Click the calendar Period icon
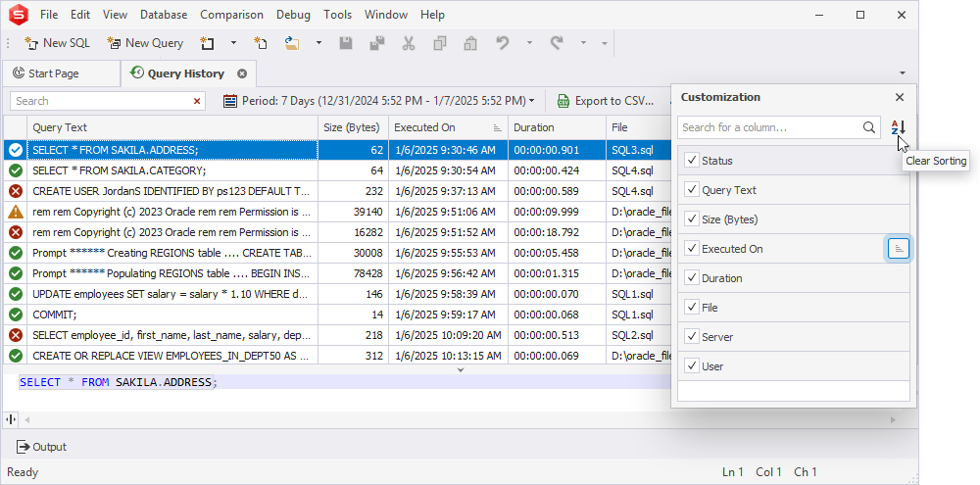 pos(230,101)
